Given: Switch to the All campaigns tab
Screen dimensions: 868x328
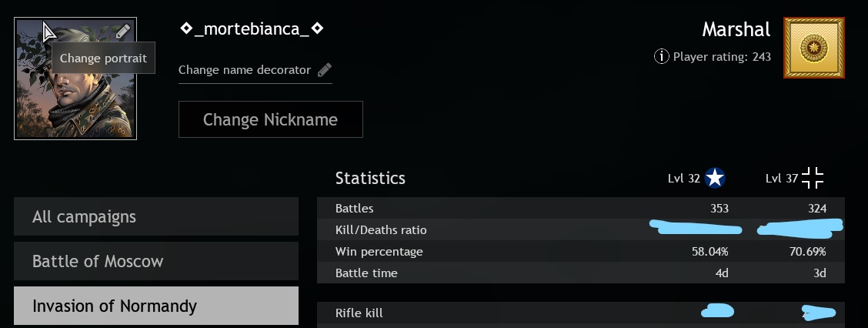Looking at the screenshot, I should coord(156,216).
